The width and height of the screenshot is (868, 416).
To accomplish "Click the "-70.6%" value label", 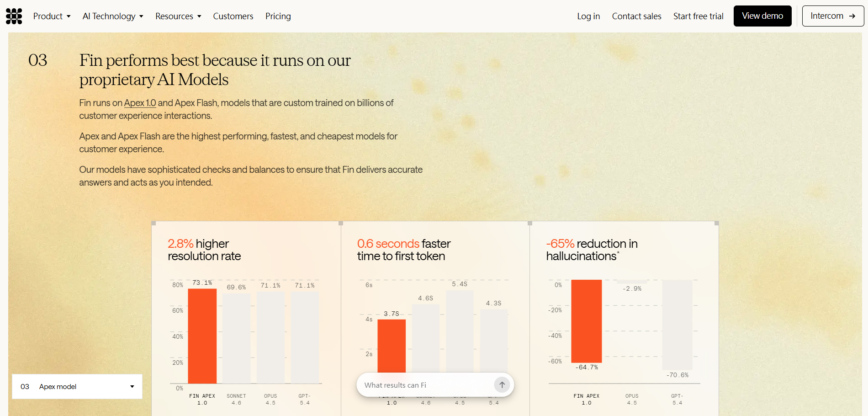I will [x=677, y=375].
